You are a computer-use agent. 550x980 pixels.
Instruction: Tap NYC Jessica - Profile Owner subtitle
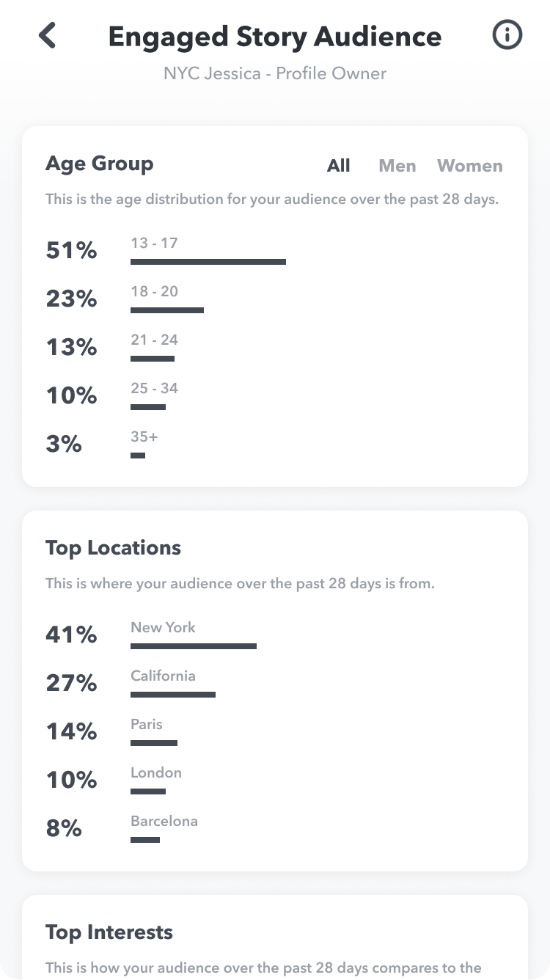275,73
